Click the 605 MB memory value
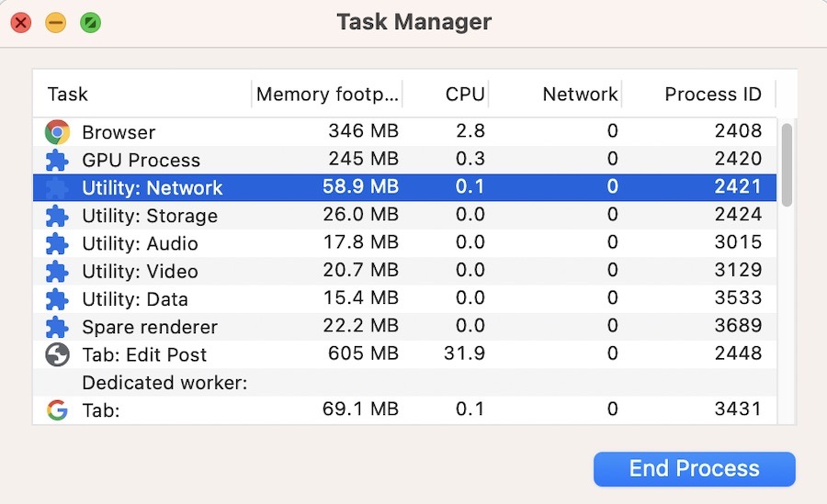Viewport: 827px width, 504px height. (363, 353)
